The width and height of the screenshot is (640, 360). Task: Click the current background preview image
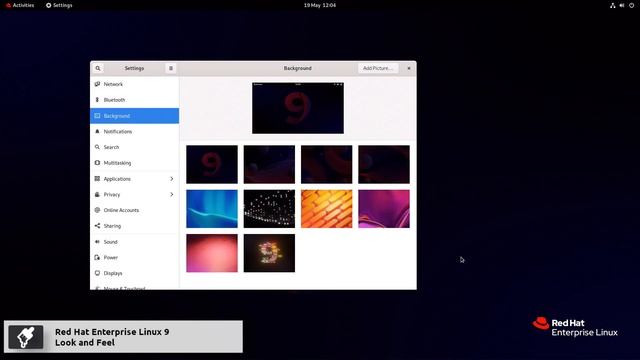pos(298,108)
